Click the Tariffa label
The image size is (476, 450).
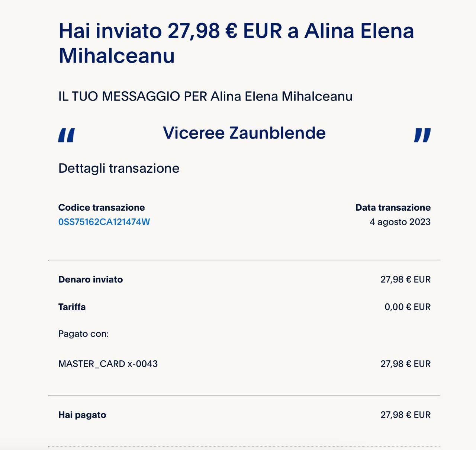pyautogui.click(x=72, y=307)
